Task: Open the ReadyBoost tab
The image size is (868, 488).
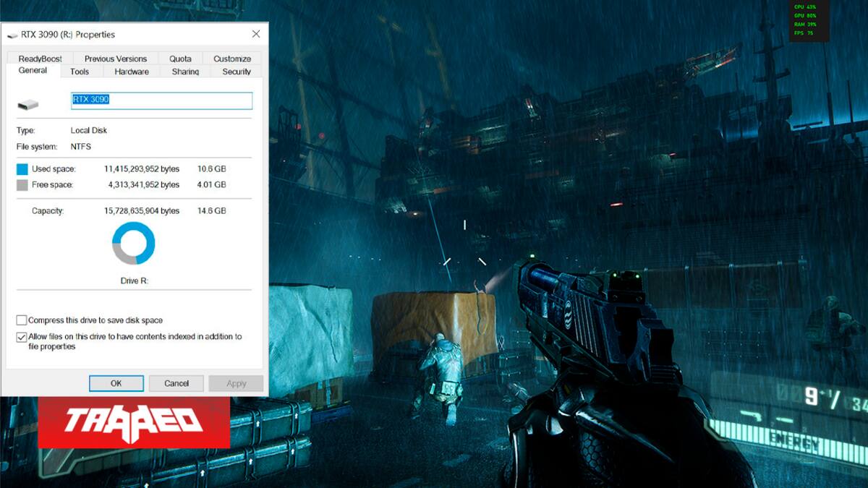Action: coord(41,59)
